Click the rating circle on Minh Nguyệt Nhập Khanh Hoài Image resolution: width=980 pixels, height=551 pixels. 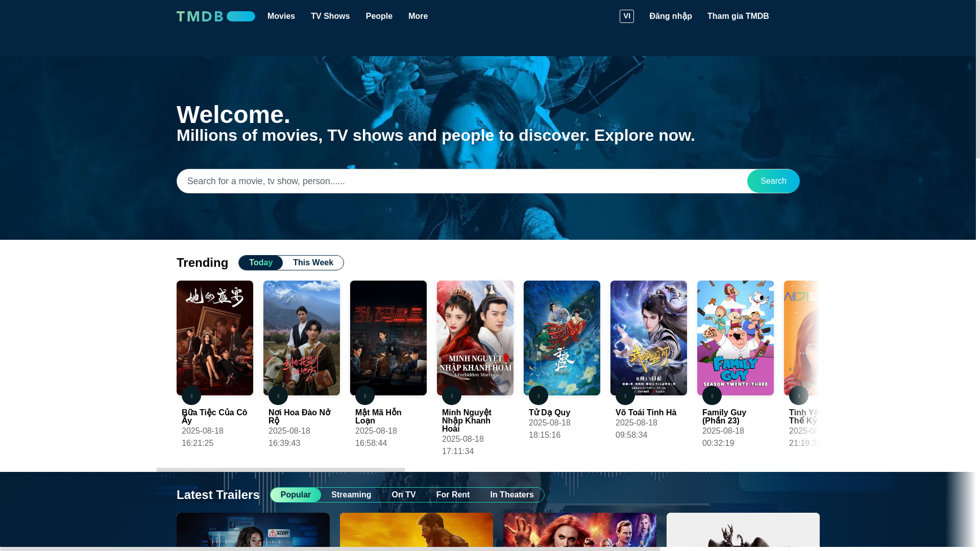[x=452, y=395]
